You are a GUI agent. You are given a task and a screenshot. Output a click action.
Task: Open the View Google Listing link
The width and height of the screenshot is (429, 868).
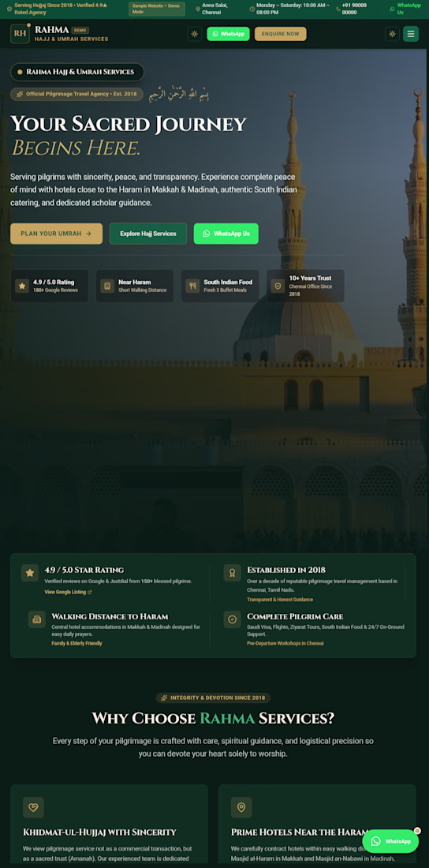[x=68, y=592]
